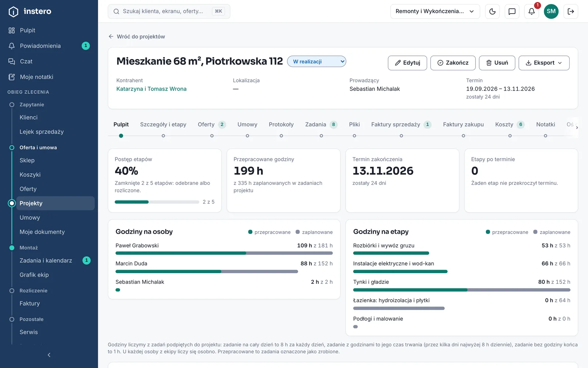The image size is (588, 368).
Task: Click Usuń button
Action: pos(497,63)
